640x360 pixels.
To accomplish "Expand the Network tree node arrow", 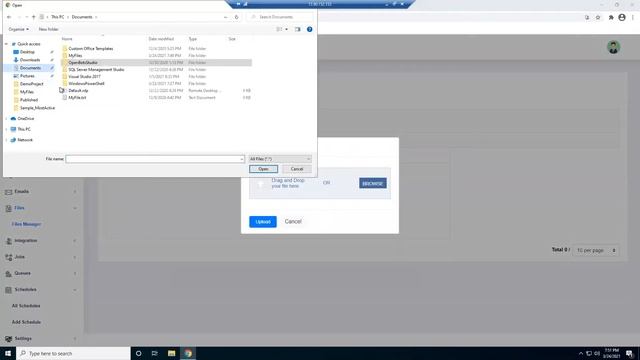I will [x=6, y=140].
